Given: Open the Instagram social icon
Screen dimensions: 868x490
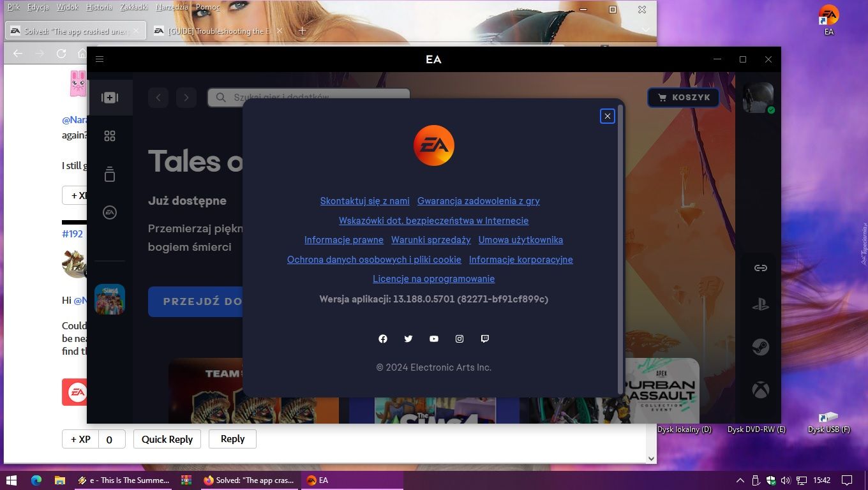Looking at the screenshot, I should pyautogui.click(x=460, y=339).
